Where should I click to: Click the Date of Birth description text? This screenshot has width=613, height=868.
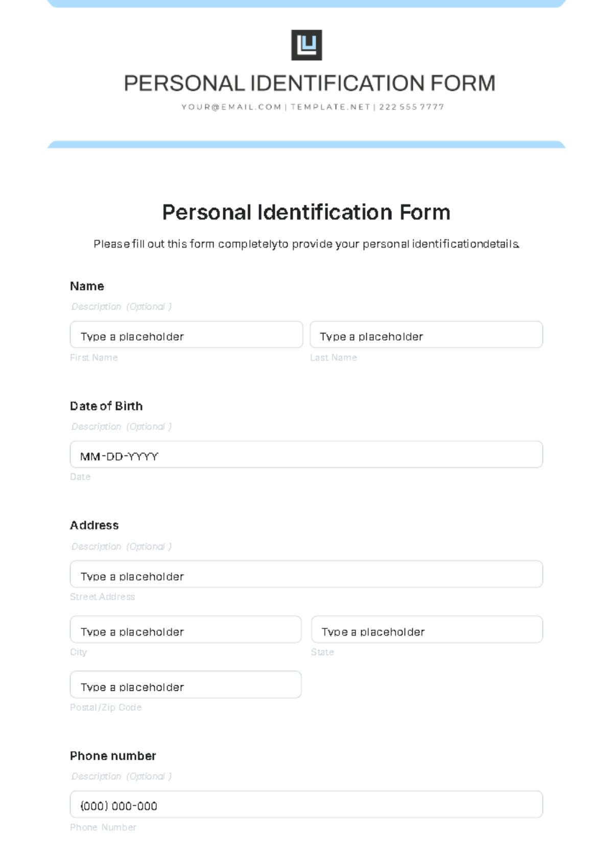(x=122, y=426)
